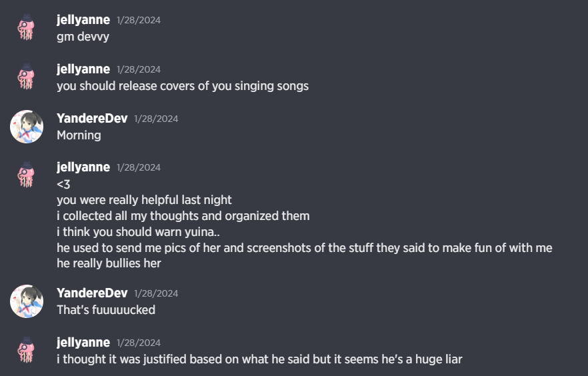Screen dimensions: 588x376
Task: Click the "gm devvy" message text
Action: (83, 37)
